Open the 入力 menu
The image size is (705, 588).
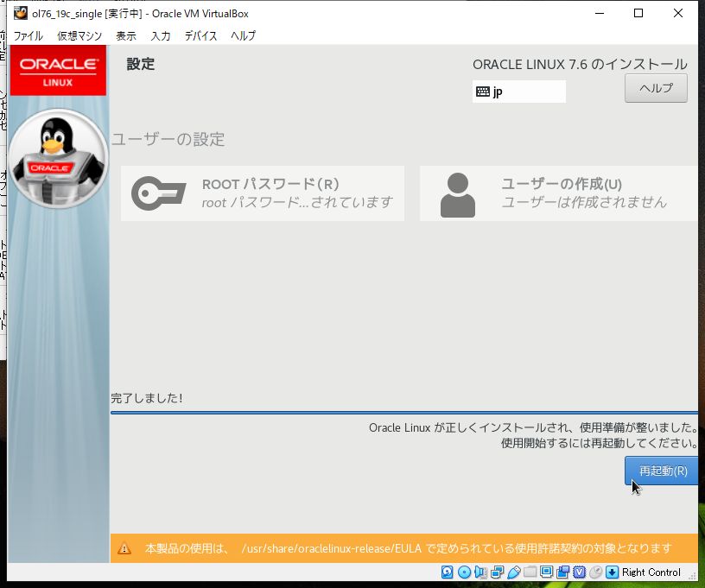pyautogui.click(x=161, y=35)
